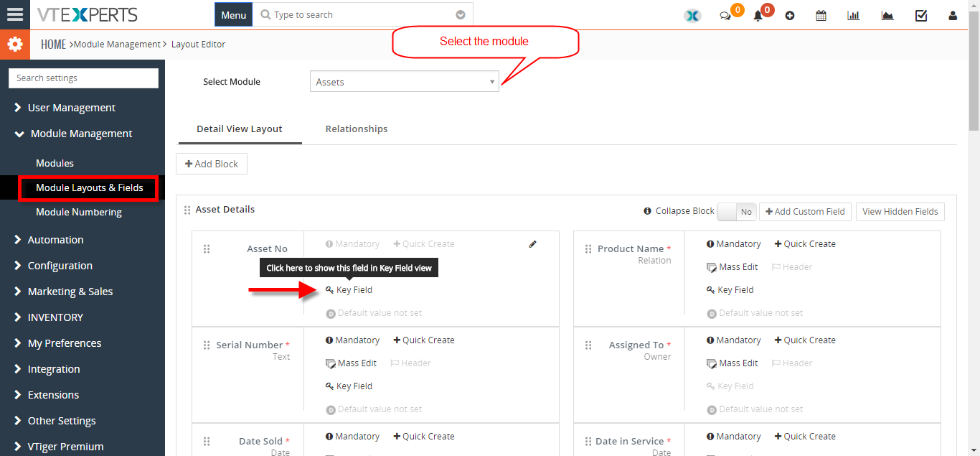Grab the Serial Number field drag handle
The image size is (980, 456).
coord(207,345)
